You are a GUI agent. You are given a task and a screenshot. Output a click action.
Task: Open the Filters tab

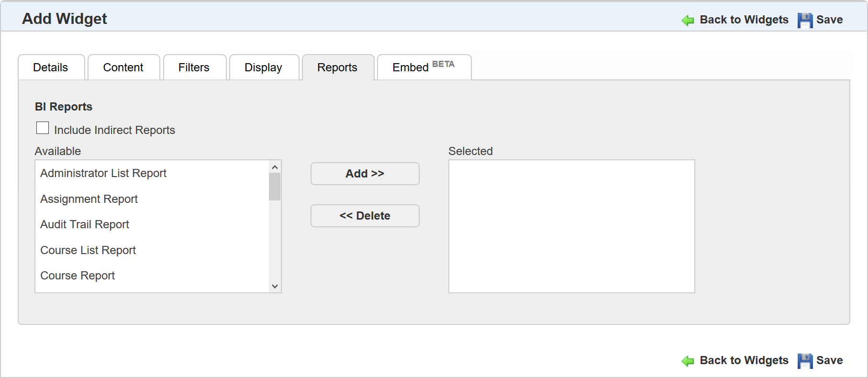tap(194, 67)
